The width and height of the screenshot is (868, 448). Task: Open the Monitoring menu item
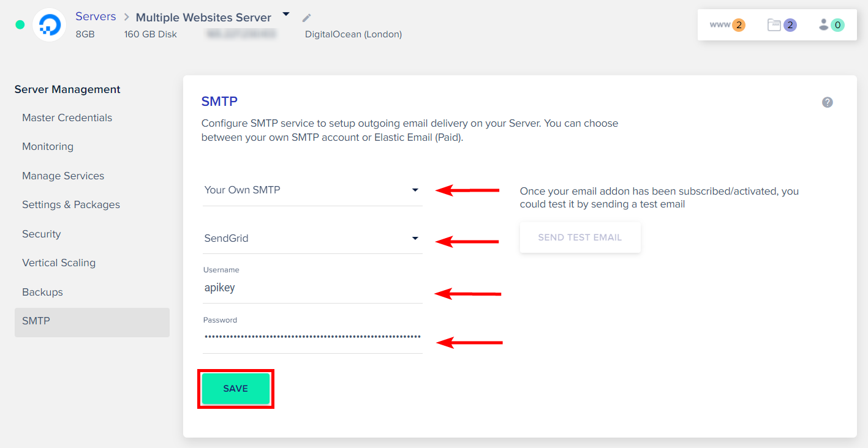pos(48,147)
